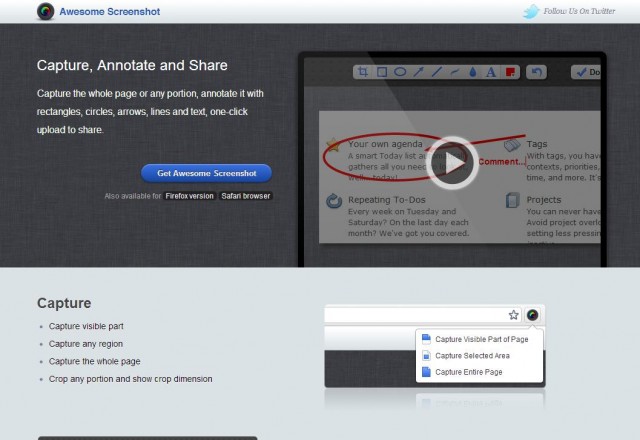Open the Safari browser link
640x440 pixels.
pos(246,196)
